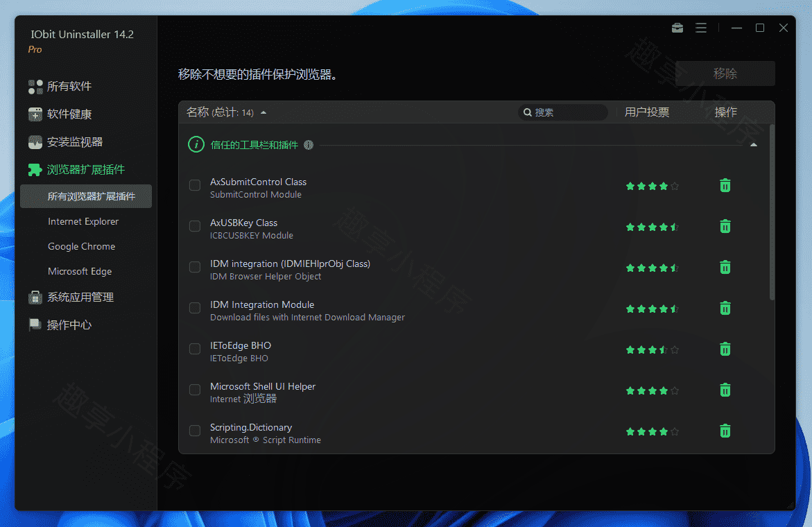Click the 操作中心 flag icon
The width and height of the screenshot is (812, 527).
tap(35, 325)
